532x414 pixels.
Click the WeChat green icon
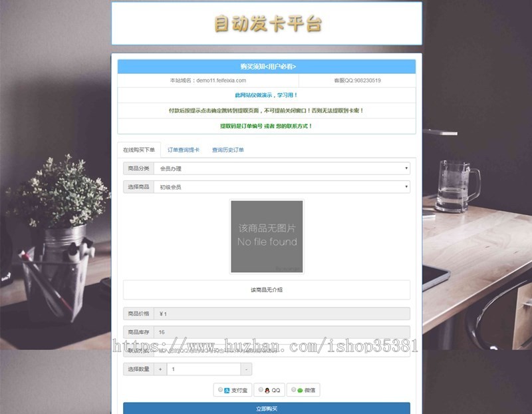(300, 391)
